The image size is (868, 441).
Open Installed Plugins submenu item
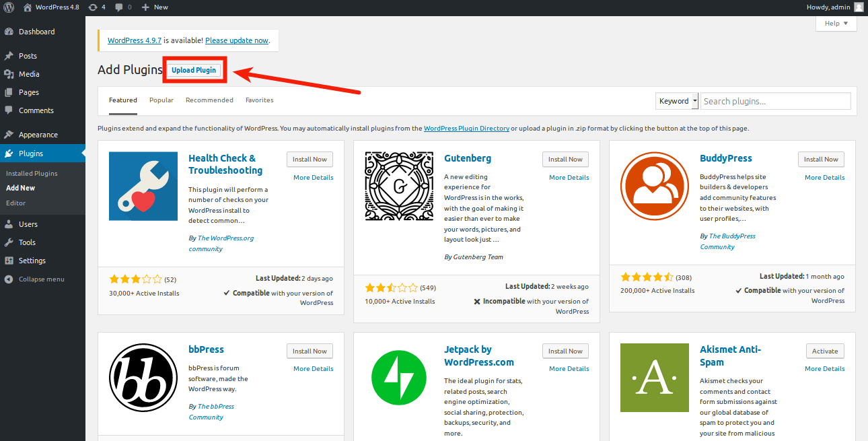pyautogui.click(x=32, y=174)
